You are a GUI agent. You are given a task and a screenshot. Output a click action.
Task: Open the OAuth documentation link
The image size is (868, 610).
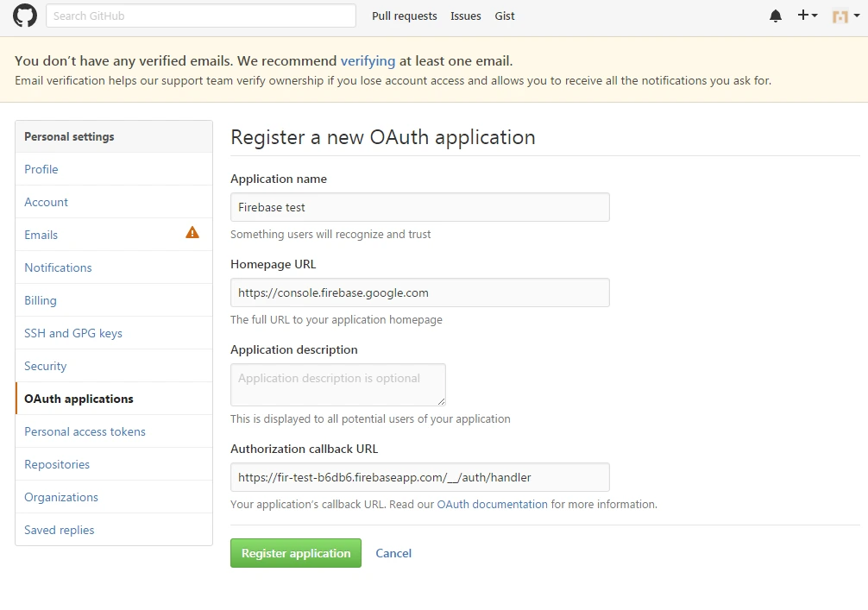(492, 504)
